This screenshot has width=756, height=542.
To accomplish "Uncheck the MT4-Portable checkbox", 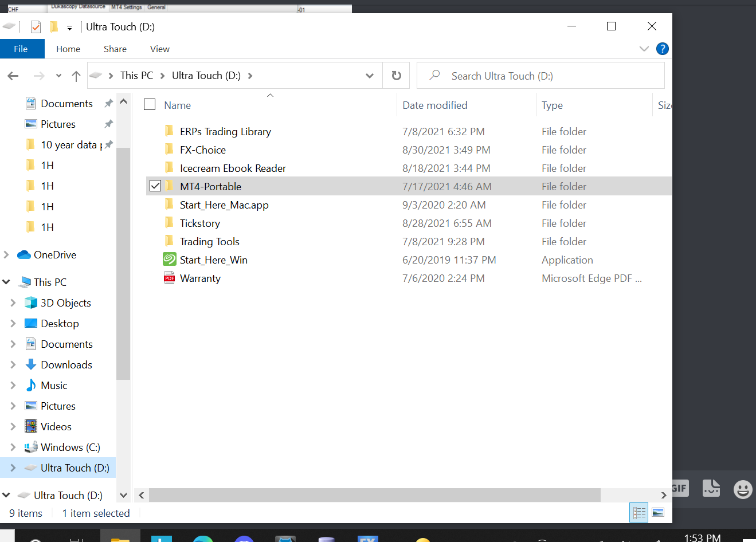I will pyautogui.click(x=155, y=186).
